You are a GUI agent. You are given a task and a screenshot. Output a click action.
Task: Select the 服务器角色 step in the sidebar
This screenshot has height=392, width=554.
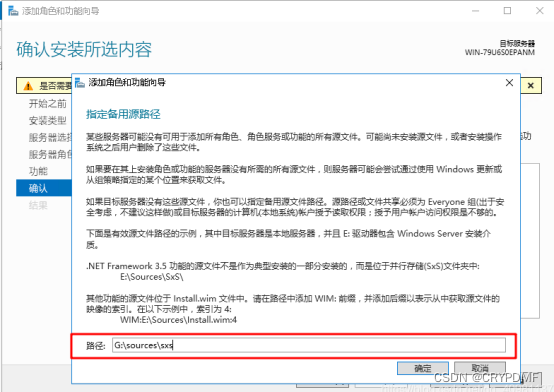[x=50, y=154]
